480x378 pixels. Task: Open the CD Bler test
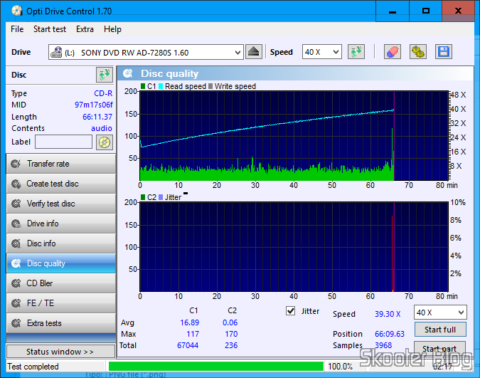pos(61,283)
